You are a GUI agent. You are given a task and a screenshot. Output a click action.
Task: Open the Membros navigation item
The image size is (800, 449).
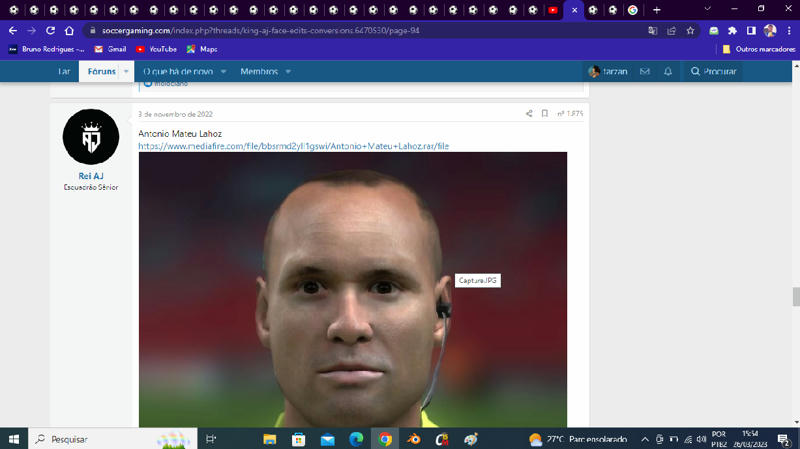click(x=259, y=71)
